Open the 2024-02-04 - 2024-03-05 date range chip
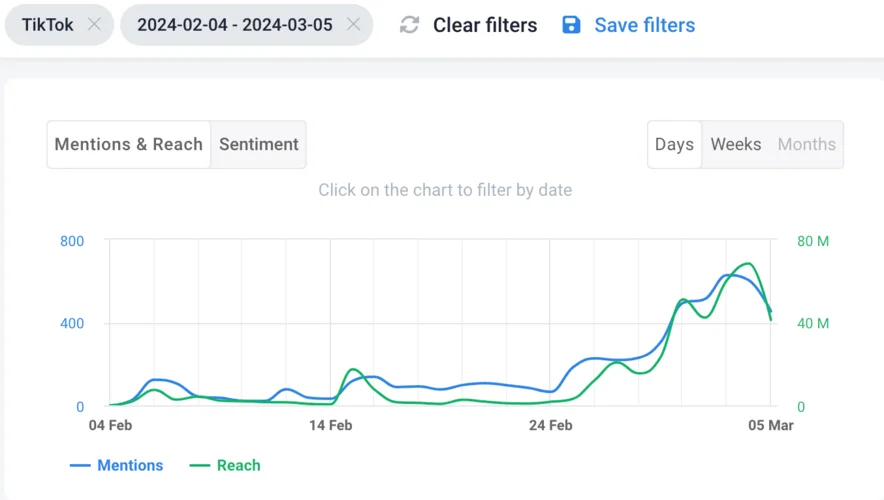884x500 pixels. (x=234, y=25)
